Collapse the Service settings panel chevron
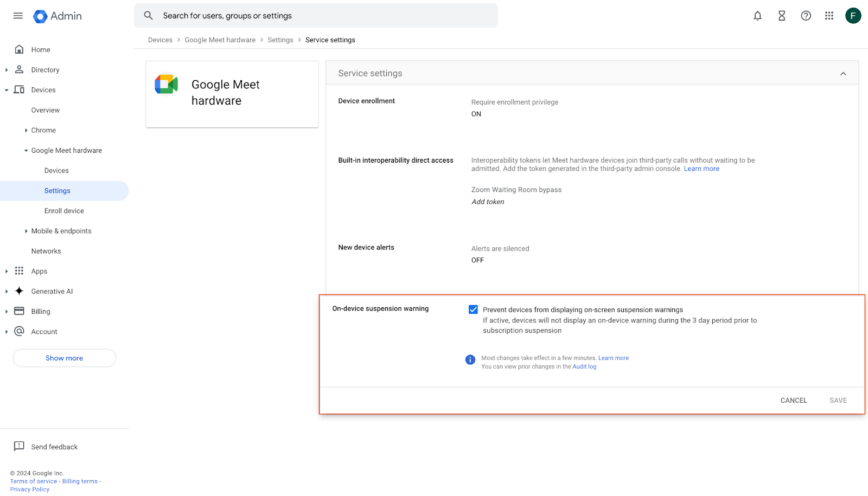 (x=843, y=74)
